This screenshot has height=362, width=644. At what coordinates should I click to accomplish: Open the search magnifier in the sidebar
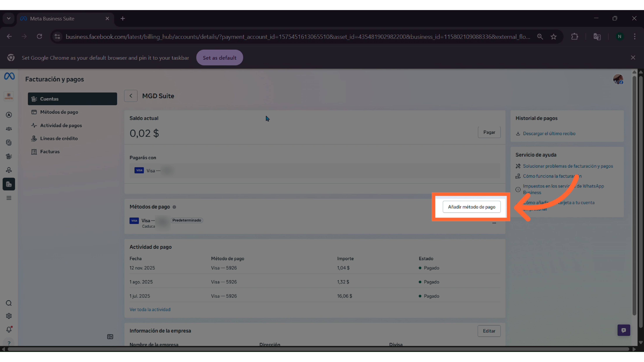coord(9,303)
